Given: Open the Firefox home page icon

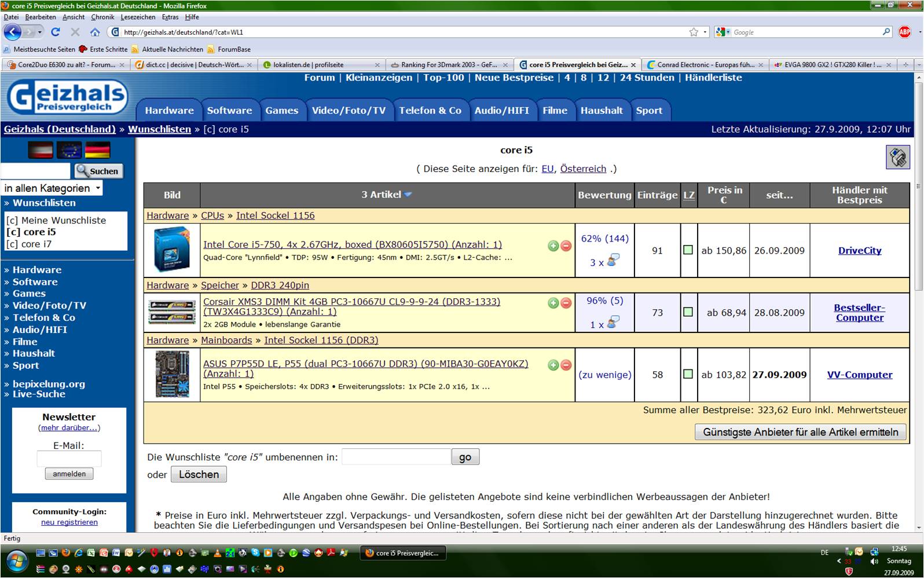Looking at the screenshot, I should coord(95,32).
